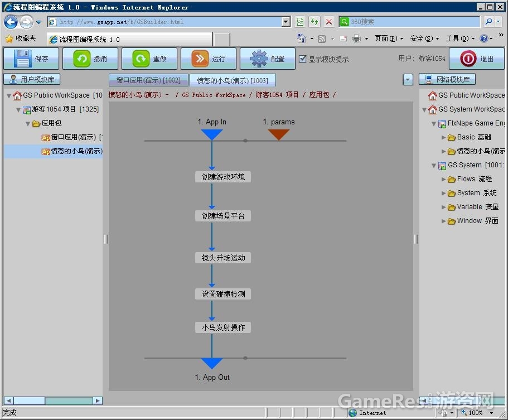Click the 退出 exit power button
508x420 pixels.
(x=477, y=59)
